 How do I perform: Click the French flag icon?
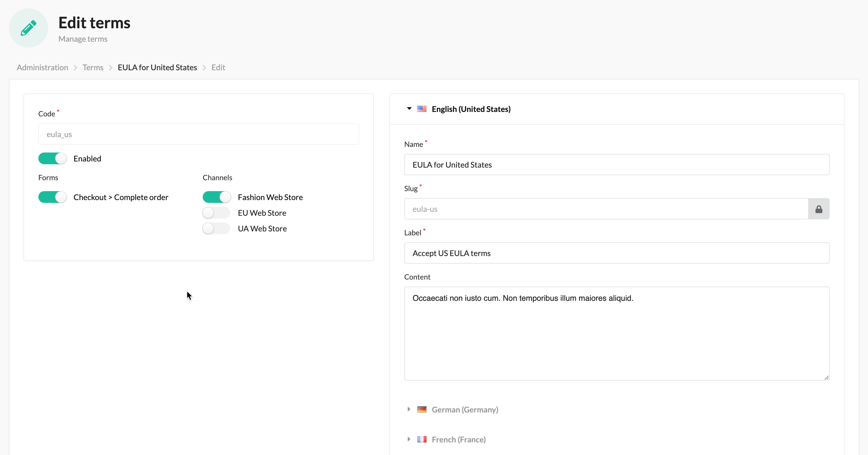click(x=421, y=440)
